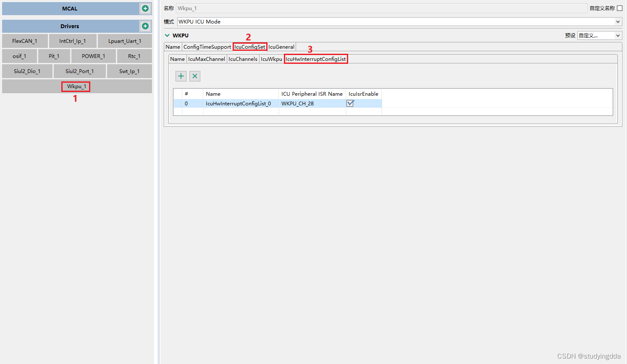Screen dimensions: 627x364
Task: Select the FlexCAN_1 driver
Action: [25, 41]
